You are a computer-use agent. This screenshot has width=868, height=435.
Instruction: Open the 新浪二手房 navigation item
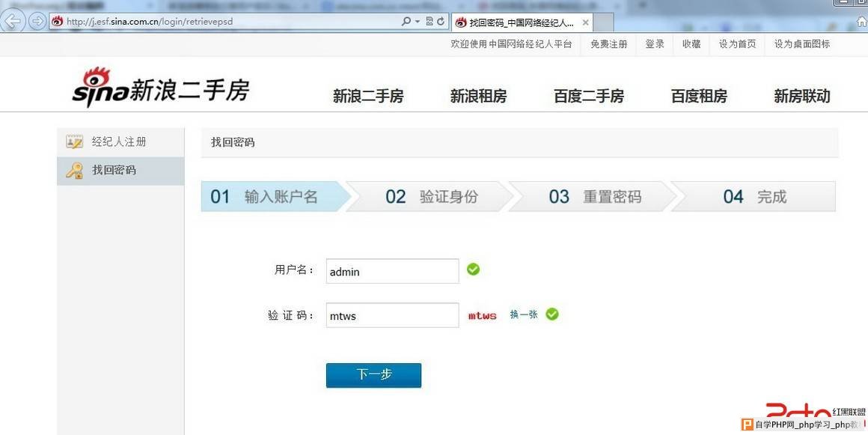pos(368,97)
